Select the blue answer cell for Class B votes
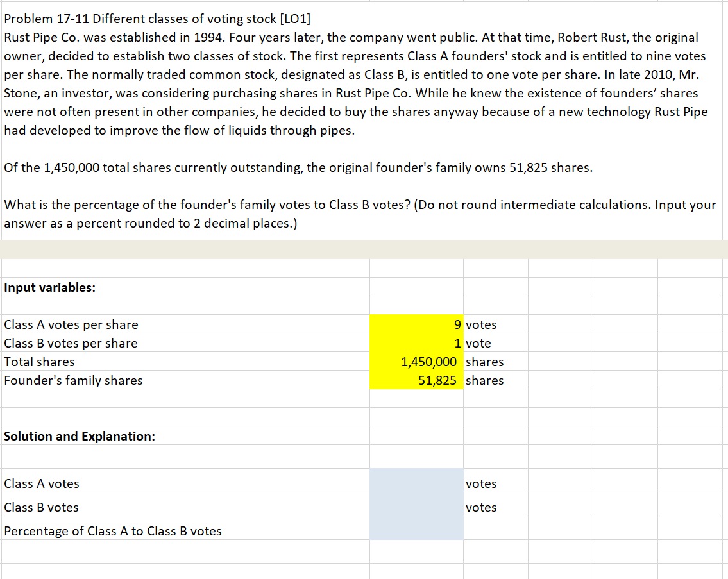 [416, 504]
